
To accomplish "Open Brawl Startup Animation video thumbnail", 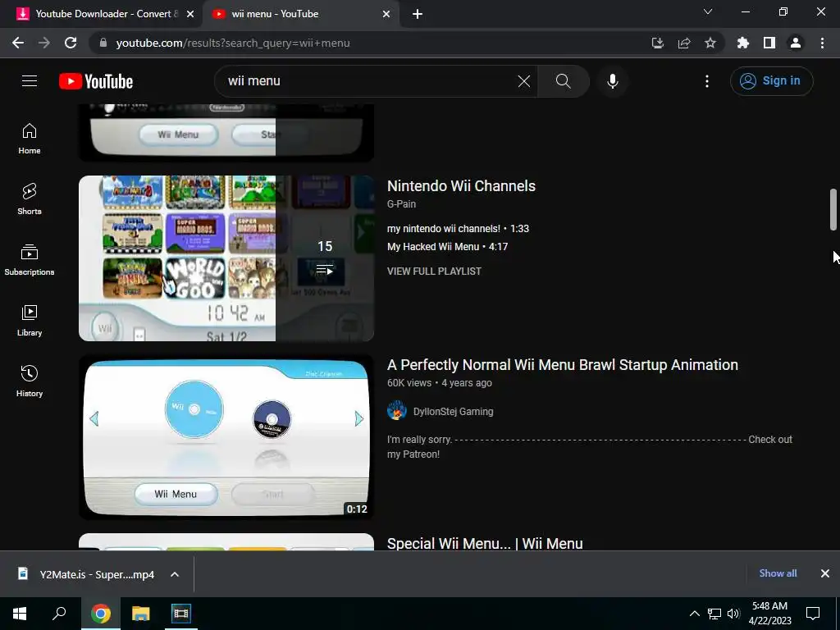I will [226, 437].
